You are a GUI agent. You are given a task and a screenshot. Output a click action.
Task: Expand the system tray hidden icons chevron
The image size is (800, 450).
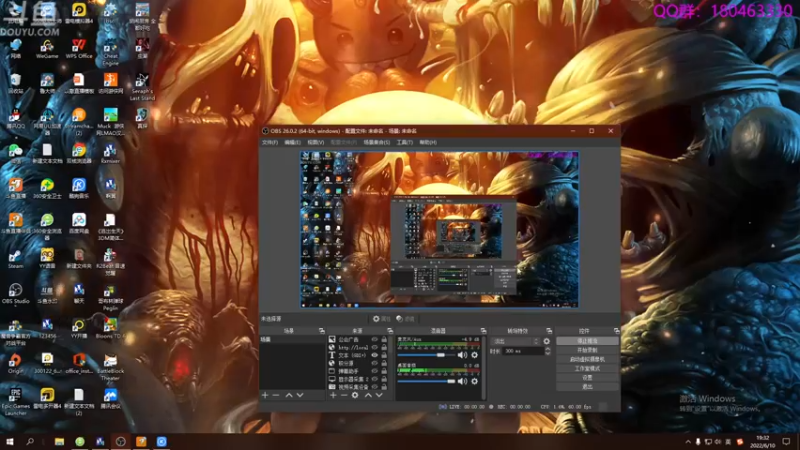(688, 442)
